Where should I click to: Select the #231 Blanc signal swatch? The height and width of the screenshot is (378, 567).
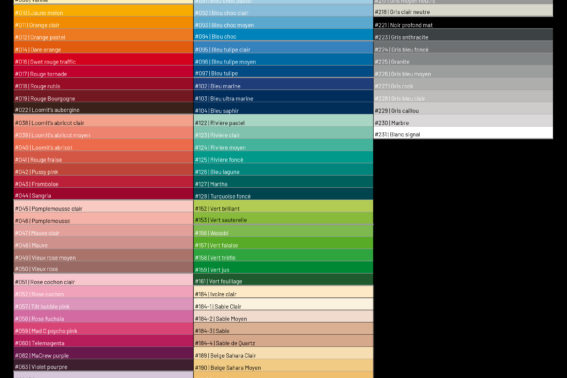[463, 133]
